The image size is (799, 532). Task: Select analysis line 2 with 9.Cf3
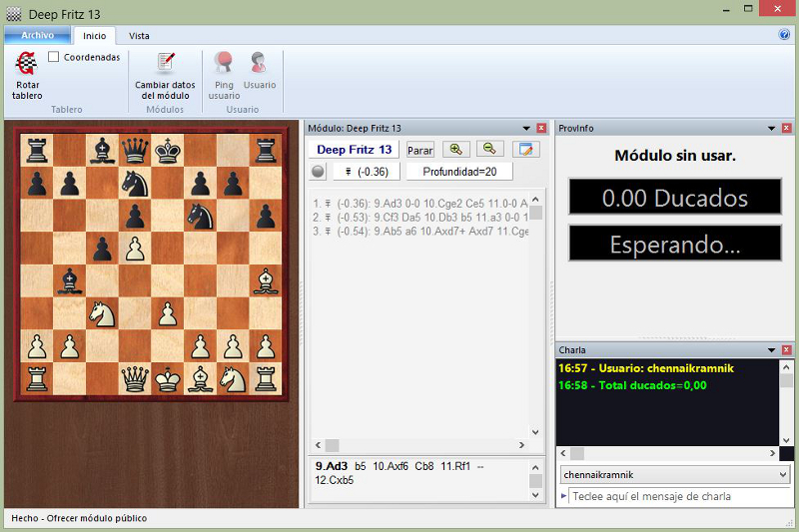pyautogui.click(x=420, y=218)
